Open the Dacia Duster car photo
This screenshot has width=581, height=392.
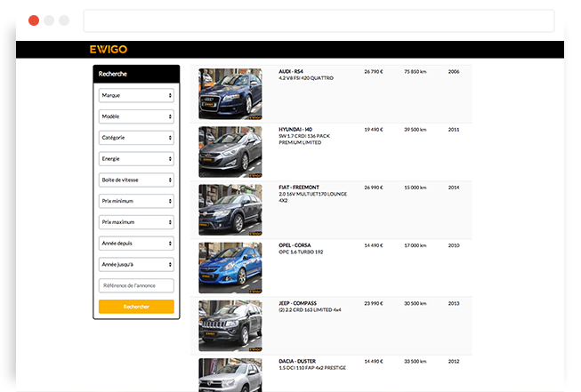tap(230, 375)
